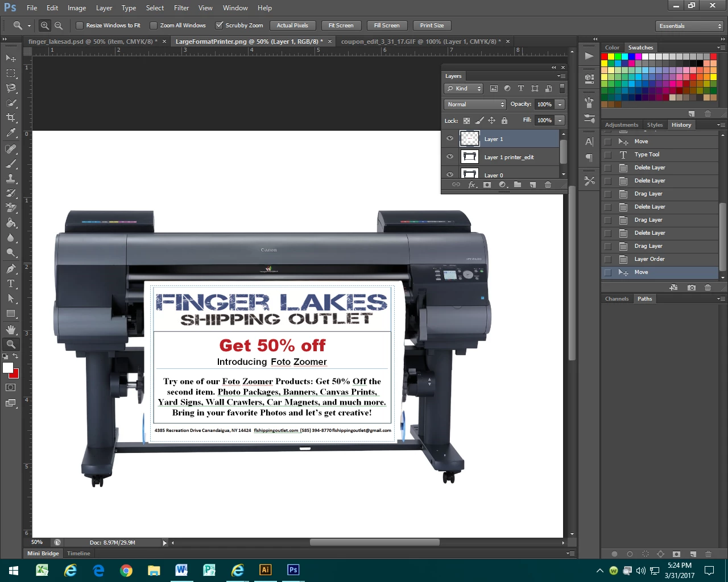This screenshot has width=728, height=582.
Task: Pick the red swatch in Swatches panel
Action: click(605, 56)
